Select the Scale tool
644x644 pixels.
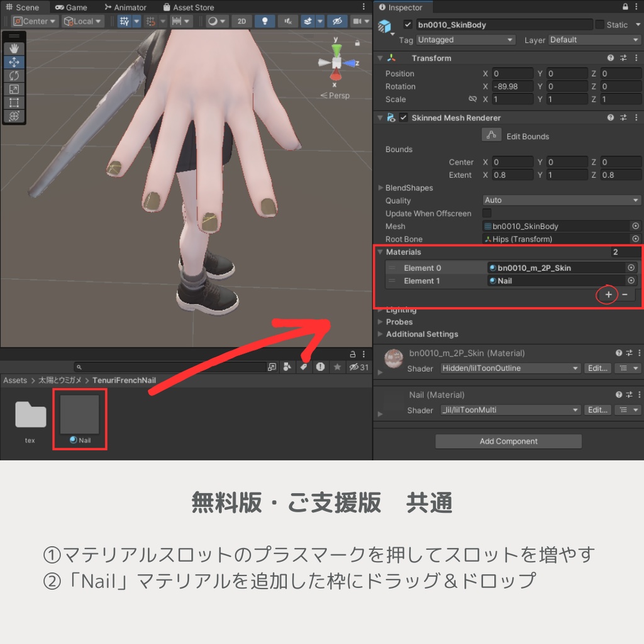tap(13, 89)
